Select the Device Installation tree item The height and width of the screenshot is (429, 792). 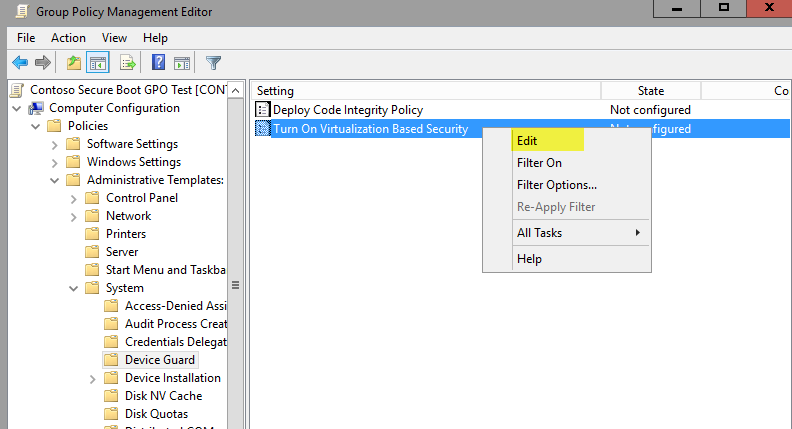pyautogui.click(x=173, y=378)
